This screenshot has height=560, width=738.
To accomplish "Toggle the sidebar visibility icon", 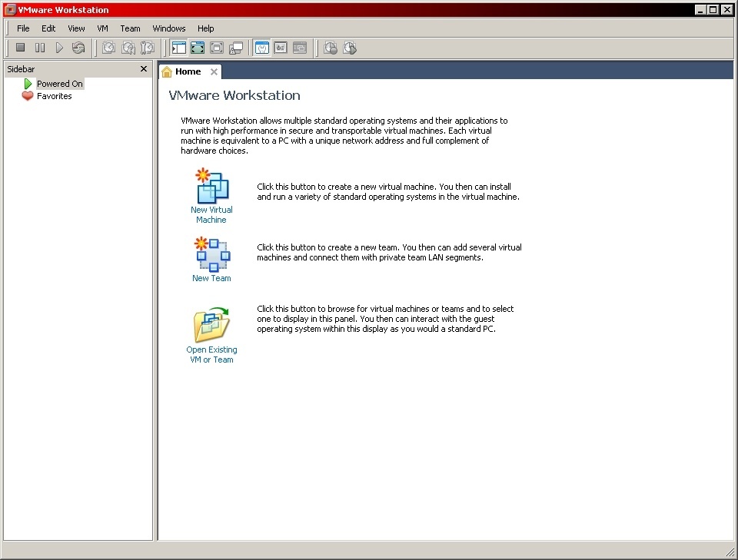I will [x=178, y=47].
